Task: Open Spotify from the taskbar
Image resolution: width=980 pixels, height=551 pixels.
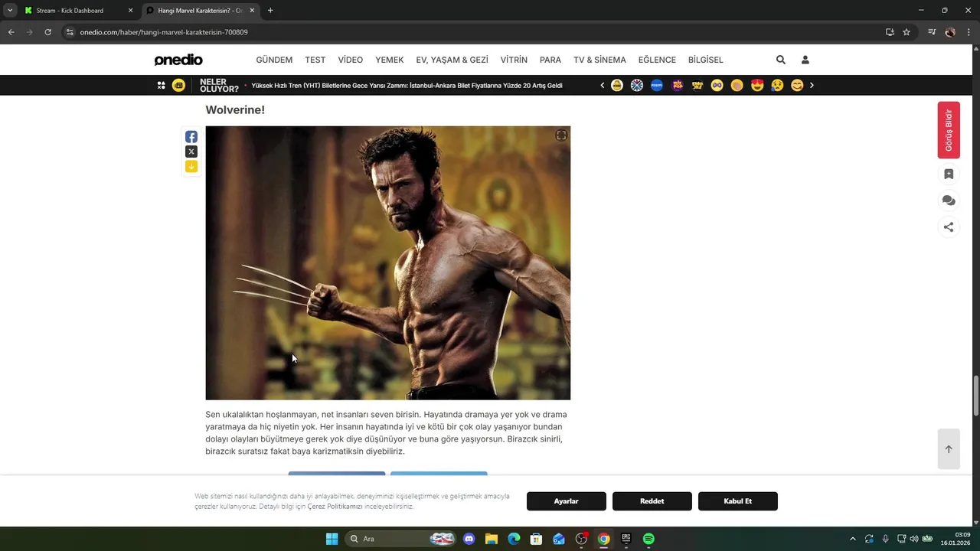Action: 648,539
